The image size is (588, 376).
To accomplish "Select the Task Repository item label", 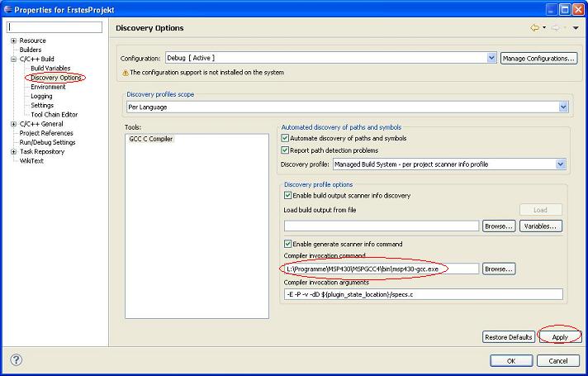I will [42, 151].
